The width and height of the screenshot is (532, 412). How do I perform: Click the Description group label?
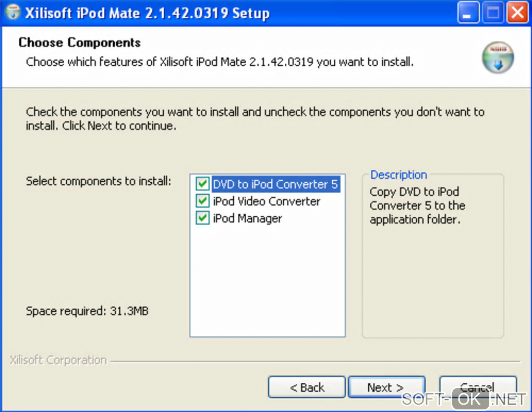coord(398,175)
